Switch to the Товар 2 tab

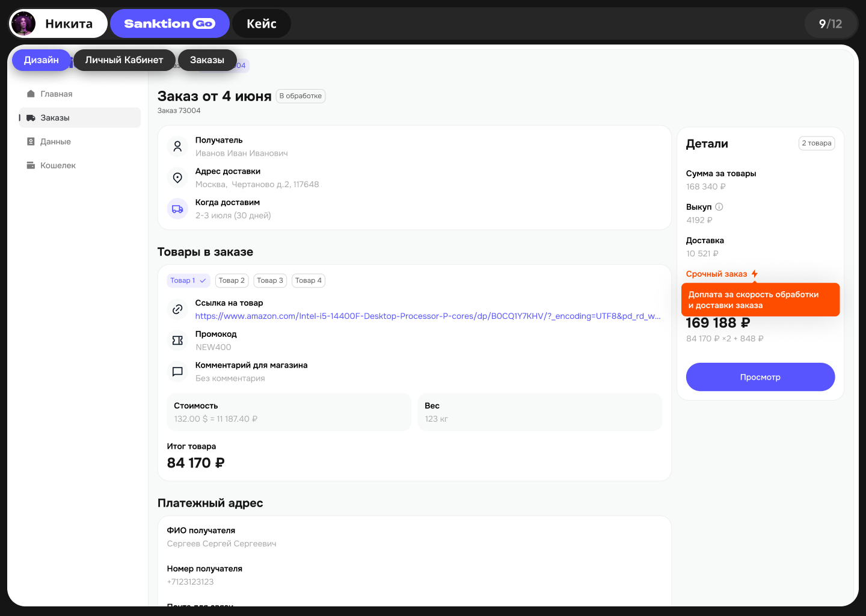tap(232, 280)
